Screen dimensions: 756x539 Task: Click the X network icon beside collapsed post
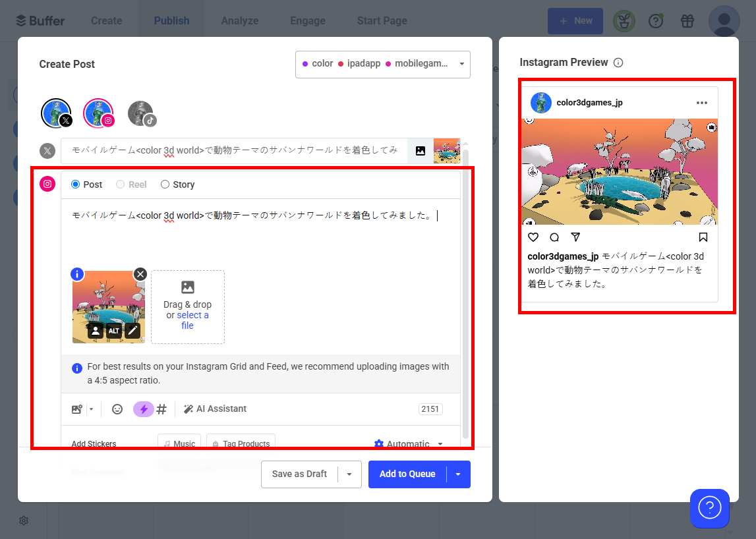[47, 151]
